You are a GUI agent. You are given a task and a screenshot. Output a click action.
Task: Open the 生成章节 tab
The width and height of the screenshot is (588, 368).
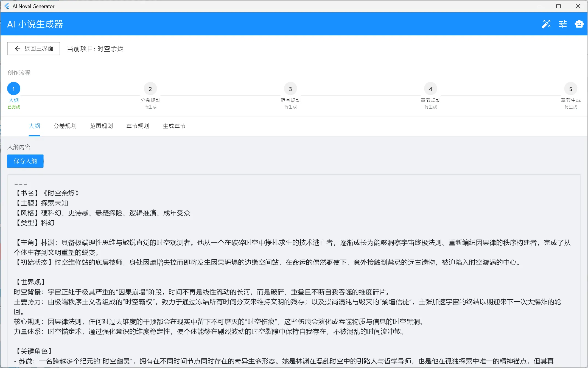click(x=174, y=126)
